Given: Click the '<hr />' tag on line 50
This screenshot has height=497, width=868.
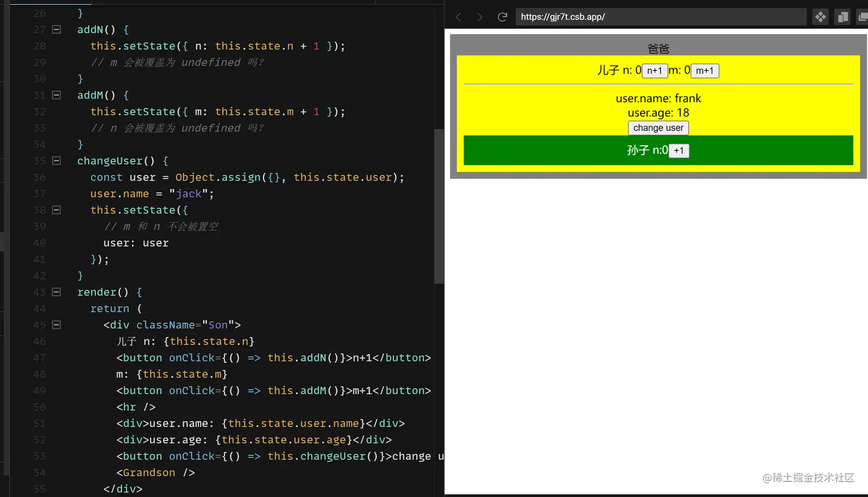Looking at the screenshot, I should click(136, 407).
